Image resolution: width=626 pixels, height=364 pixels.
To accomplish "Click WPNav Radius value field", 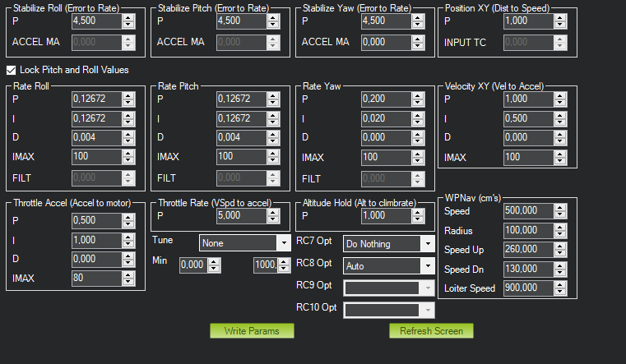I will tap(529, 230).
